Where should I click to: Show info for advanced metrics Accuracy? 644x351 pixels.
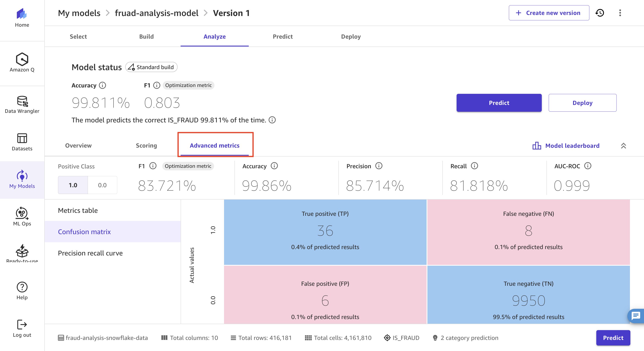click(x=274, y=166)
